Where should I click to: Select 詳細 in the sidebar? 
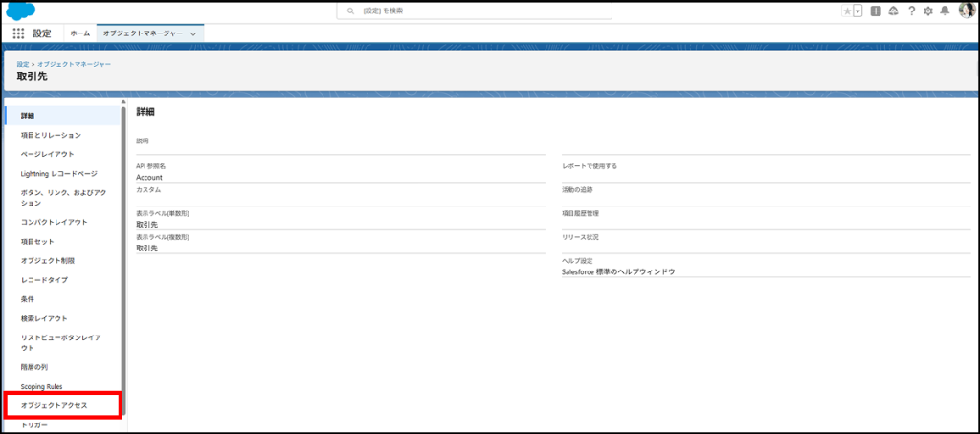click(x=62, y=116)
